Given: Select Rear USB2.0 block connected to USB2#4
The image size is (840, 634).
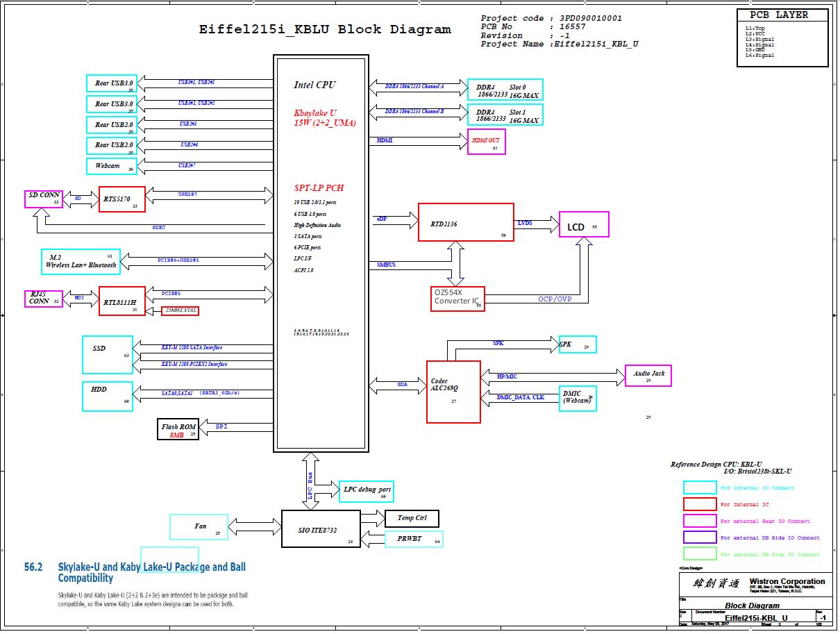Looking at the screenshot, I should 111,145.
